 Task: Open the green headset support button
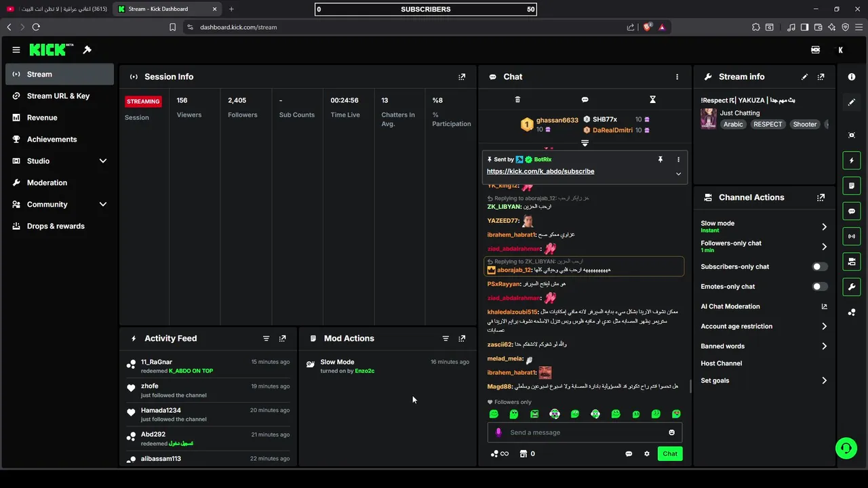pos(846,448)
